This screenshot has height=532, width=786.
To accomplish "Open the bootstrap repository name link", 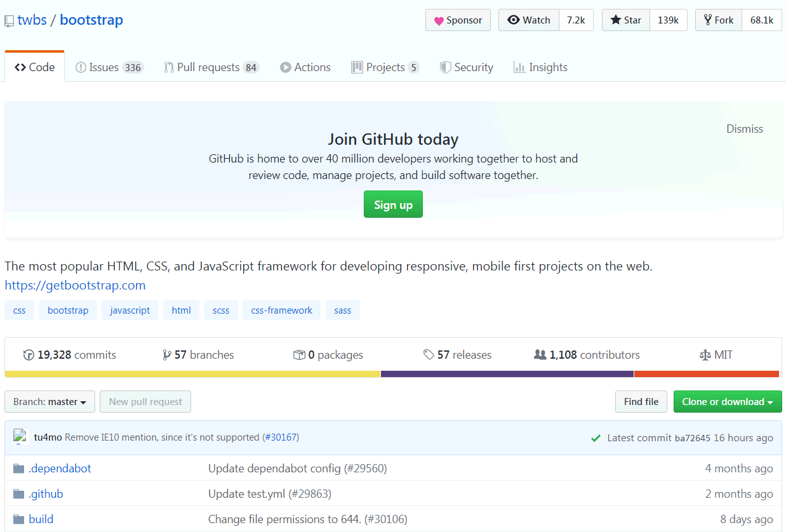I will point(91,20).
